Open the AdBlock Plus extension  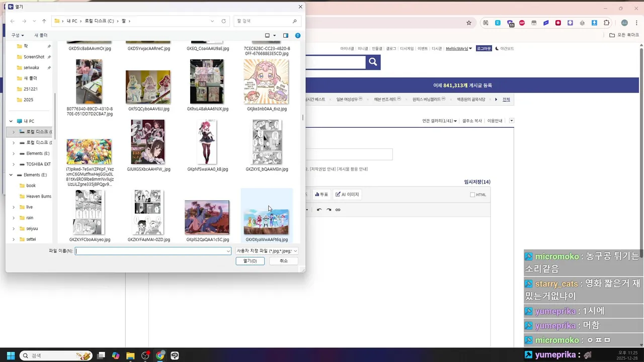(x=522, y=23)
